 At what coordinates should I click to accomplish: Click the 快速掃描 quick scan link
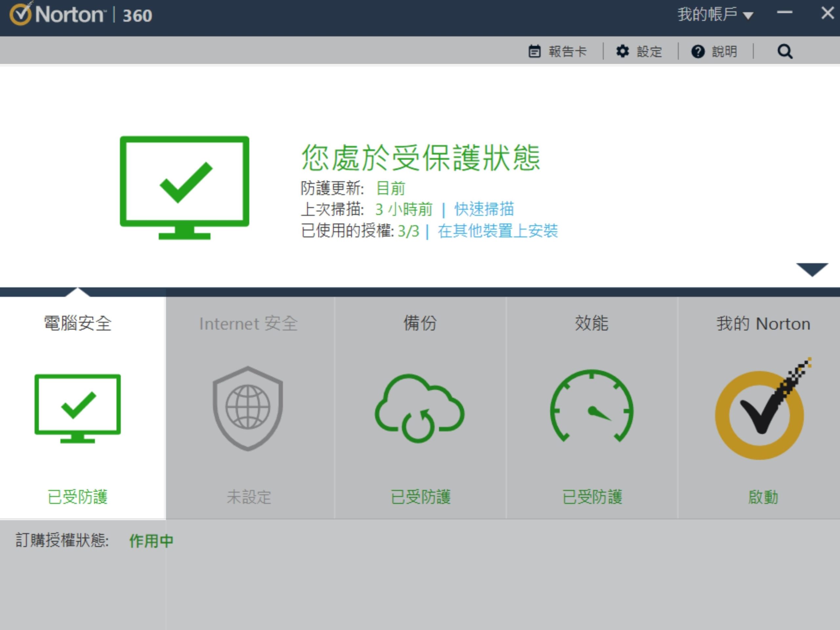click(x=484, y=209)
